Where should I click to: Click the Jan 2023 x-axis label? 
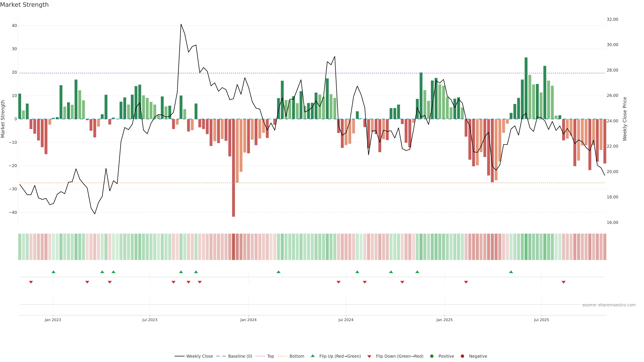tap(53, 320)
